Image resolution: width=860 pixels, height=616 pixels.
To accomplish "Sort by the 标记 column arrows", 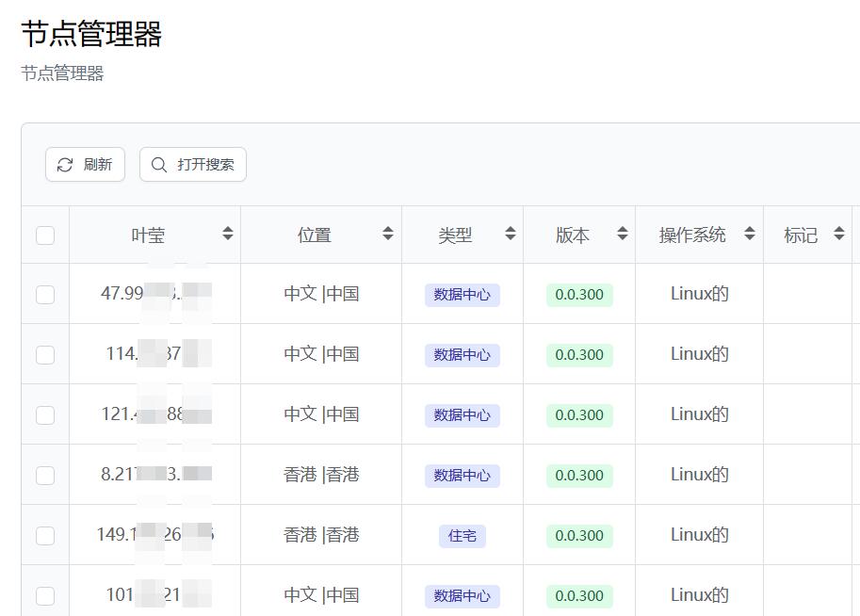I will 839,234.
